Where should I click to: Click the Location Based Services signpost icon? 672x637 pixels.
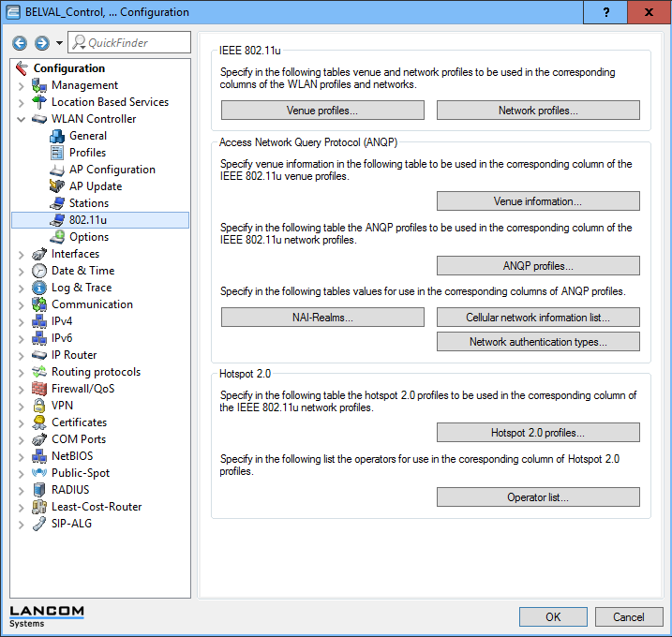click(39, 102)
